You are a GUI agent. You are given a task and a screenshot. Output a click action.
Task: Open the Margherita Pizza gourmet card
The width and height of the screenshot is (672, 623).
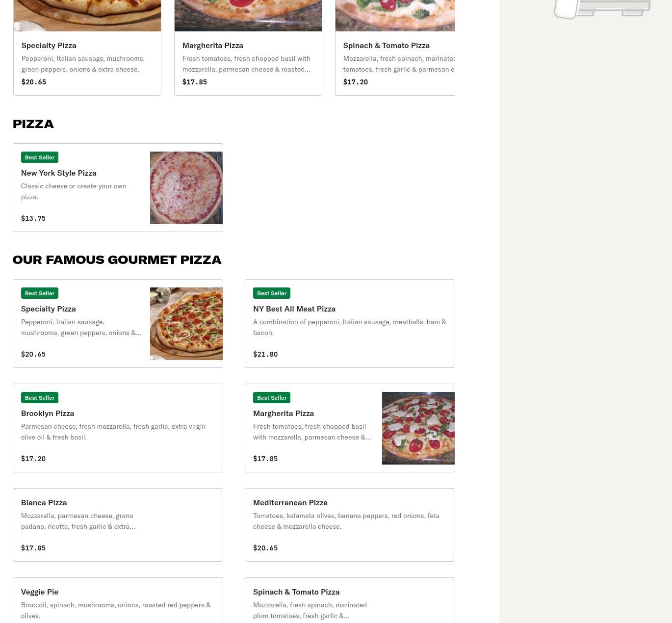click(x=350, y=428)
